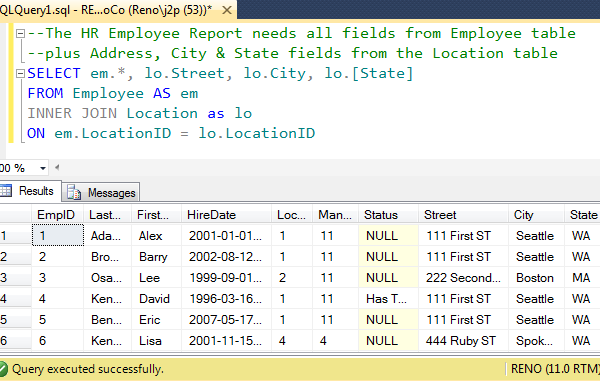Click the 'Osa...' last name cell

click(108, 278)
